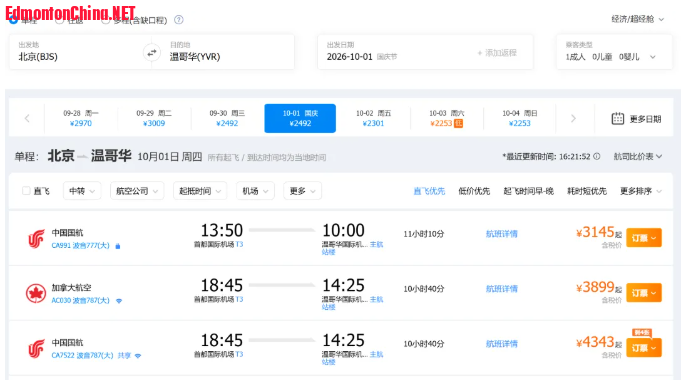Click Air Canada maple leaf logo
Viewport: 687px width, 386px height.
[36, 294]
